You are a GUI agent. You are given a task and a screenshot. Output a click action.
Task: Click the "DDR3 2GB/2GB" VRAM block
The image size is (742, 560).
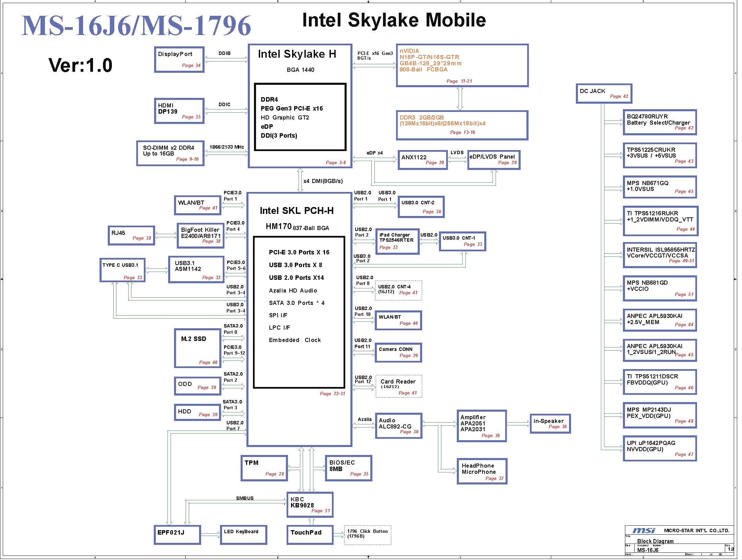[x=462, y=125]
